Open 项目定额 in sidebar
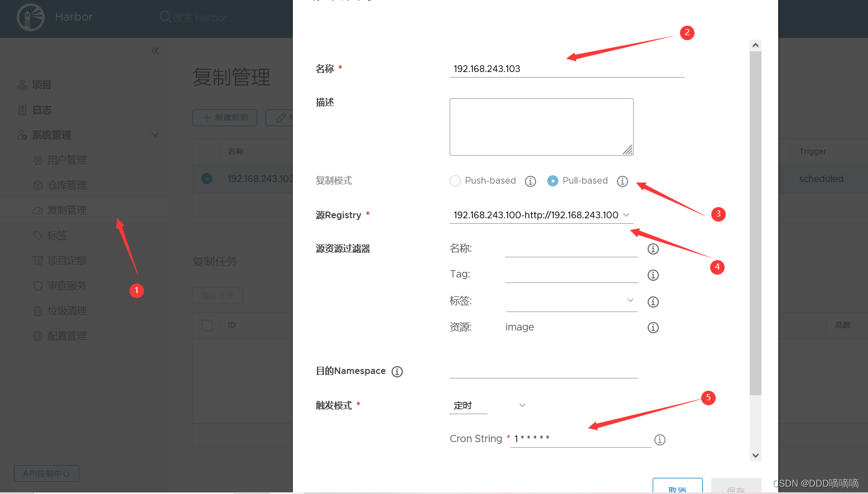Image resolution: width=868 pixels, height=494 pixels. click(x=67, y=261)
